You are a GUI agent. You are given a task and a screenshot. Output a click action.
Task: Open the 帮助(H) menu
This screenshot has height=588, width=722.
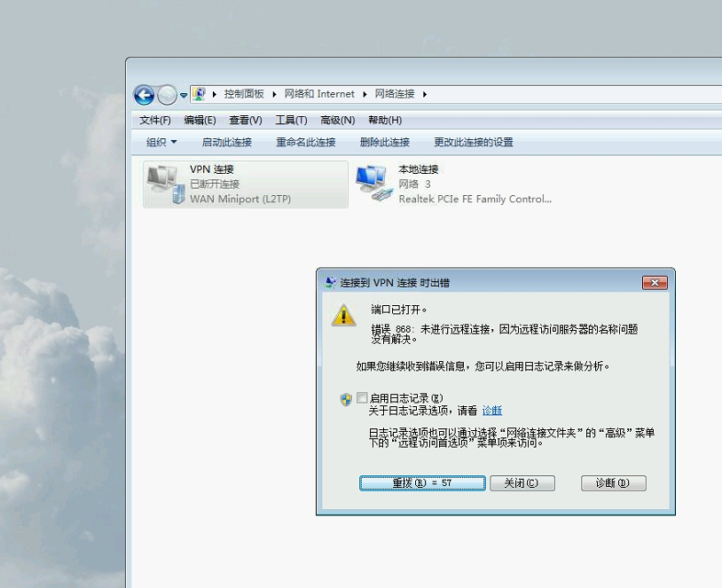(x=385, y=121)
